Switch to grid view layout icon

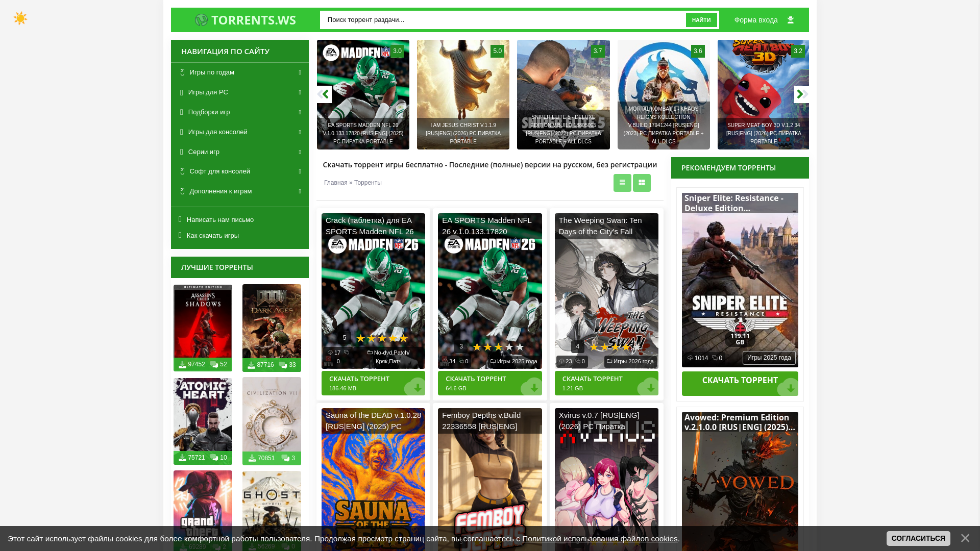[x=642, y=183]
